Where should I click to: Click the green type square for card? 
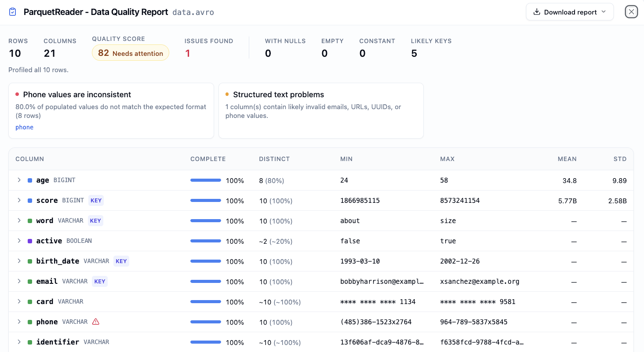30,302
